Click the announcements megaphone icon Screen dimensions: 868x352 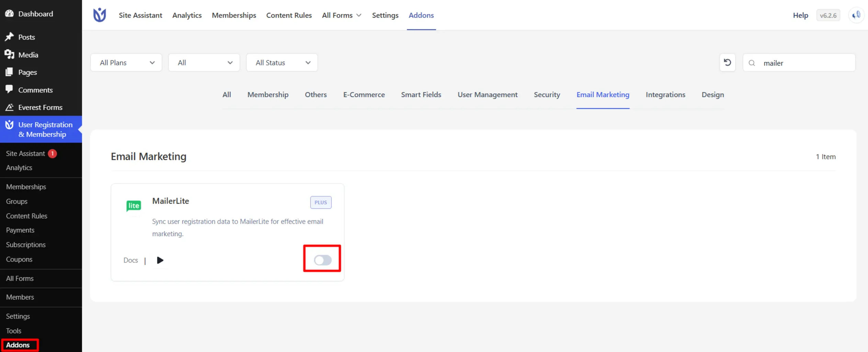856,15
